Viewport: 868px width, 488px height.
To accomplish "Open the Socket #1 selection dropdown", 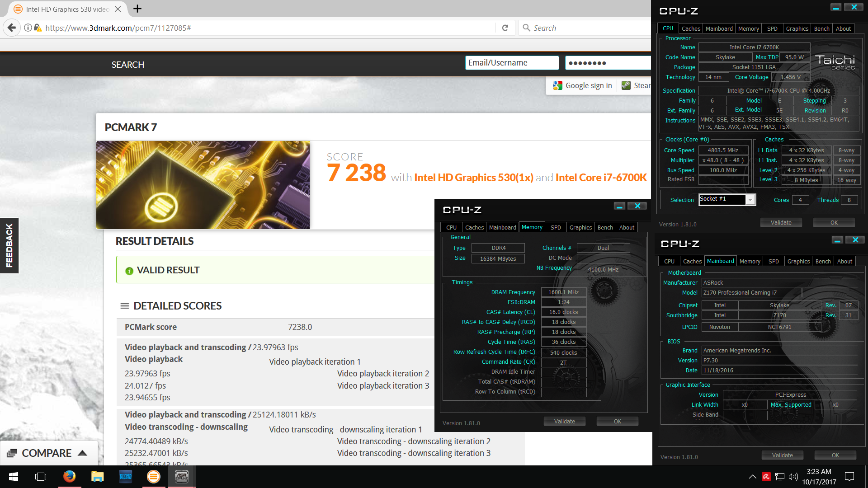I will coord(750,199).
